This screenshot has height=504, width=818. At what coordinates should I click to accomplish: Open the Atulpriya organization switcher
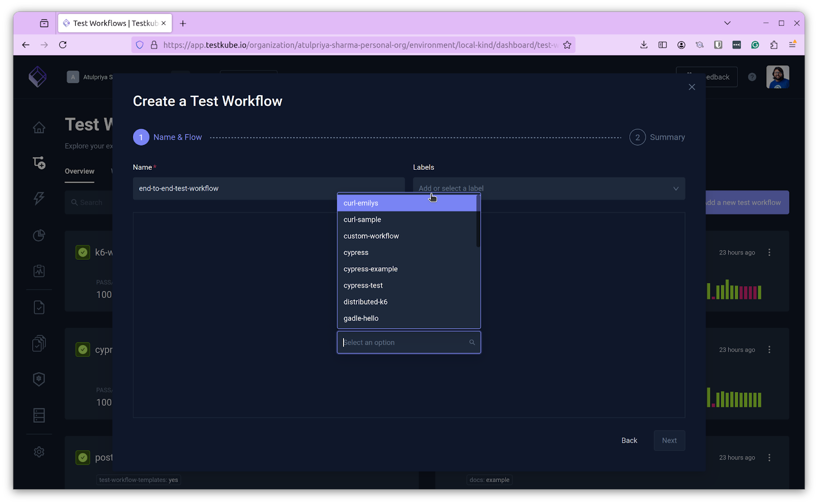tap(90, 77)
